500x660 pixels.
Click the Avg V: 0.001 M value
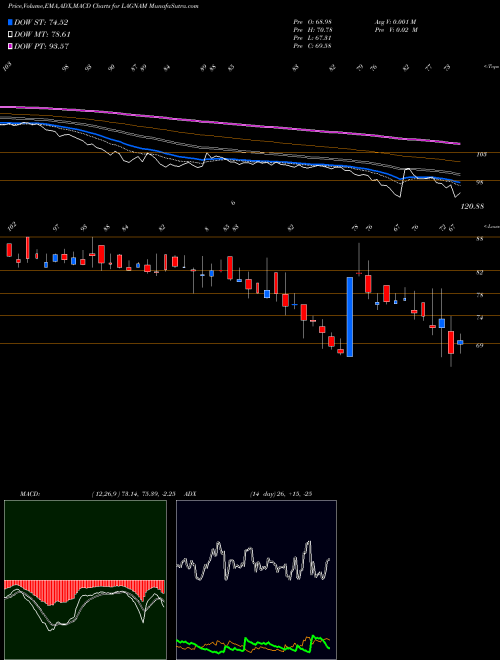click(x=395, y=22)
